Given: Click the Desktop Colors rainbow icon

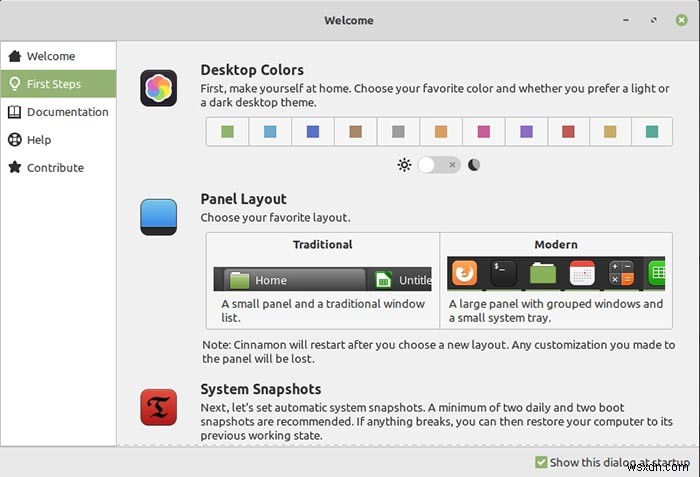Looking at the screenshot, I should [x=158, y=88].
